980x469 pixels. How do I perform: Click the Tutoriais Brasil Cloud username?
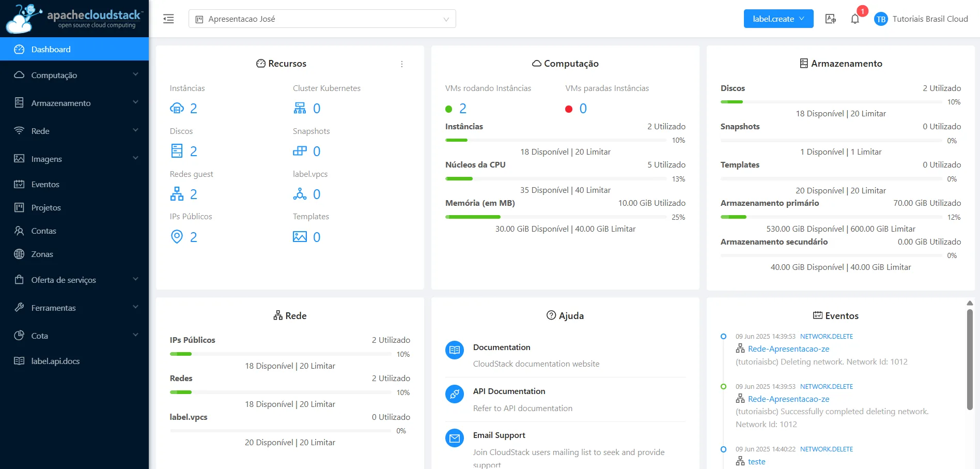click(930, 19)
